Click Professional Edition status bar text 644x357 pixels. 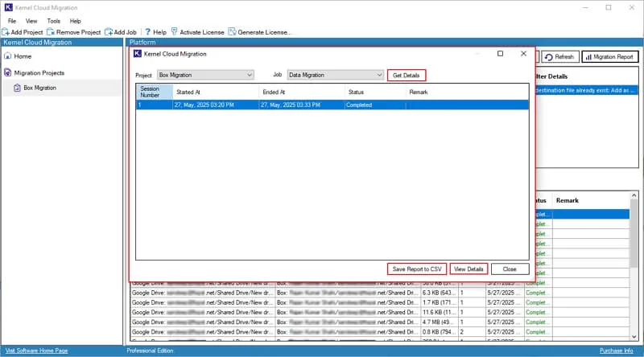(150, 351)
